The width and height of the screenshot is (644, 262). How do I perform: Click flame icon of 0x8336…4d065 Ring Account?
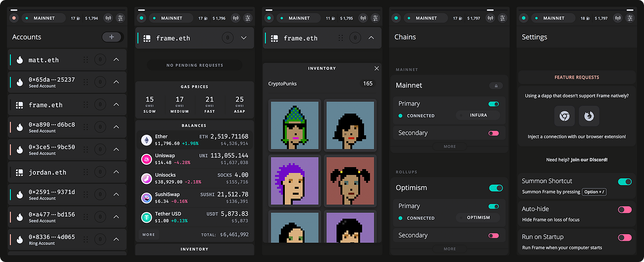point(20,239)
